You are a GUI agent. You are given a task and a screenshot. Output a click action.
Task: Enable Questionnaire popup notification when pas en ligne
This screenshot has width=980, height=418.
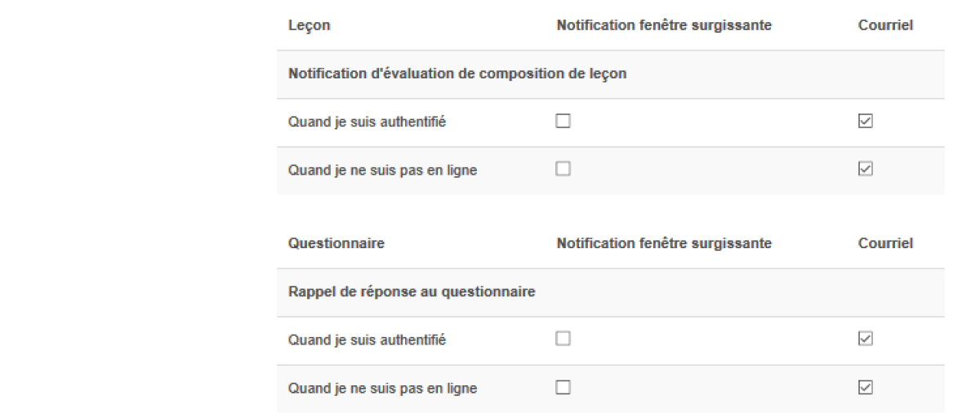(563, 388)
